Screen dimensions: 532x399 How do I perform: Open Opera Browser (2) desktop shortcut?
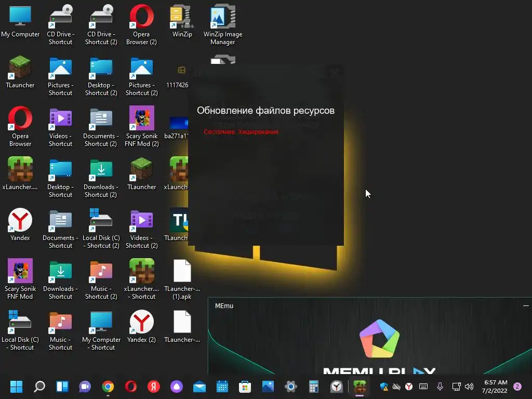point(141,25)
